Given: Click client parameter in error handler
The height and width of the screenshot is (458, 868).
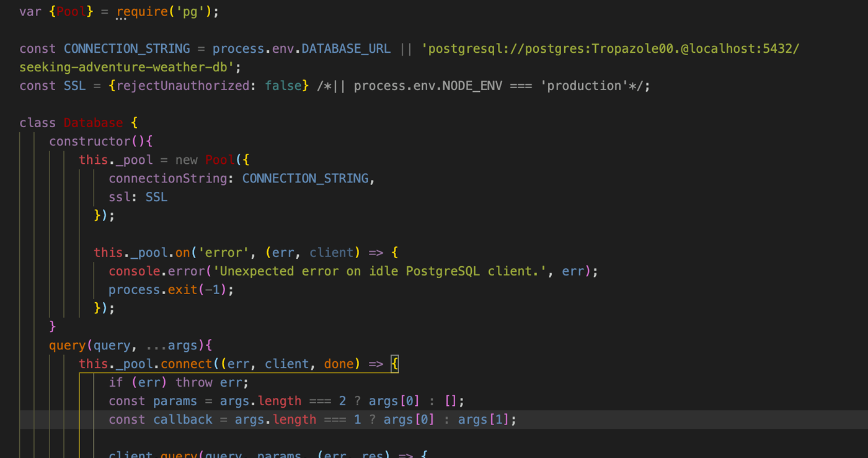Looking at the screenshot, I should (x=332, y=253).
